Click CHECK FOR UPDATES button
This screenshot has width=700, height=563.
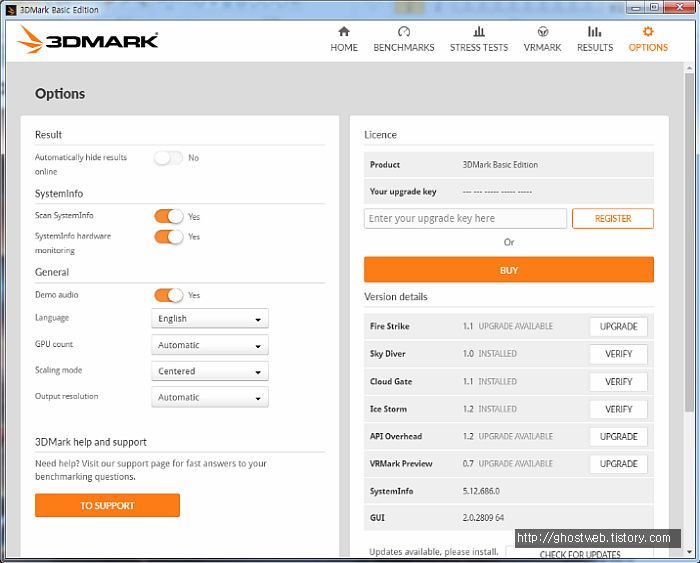[x=580, y=553]
